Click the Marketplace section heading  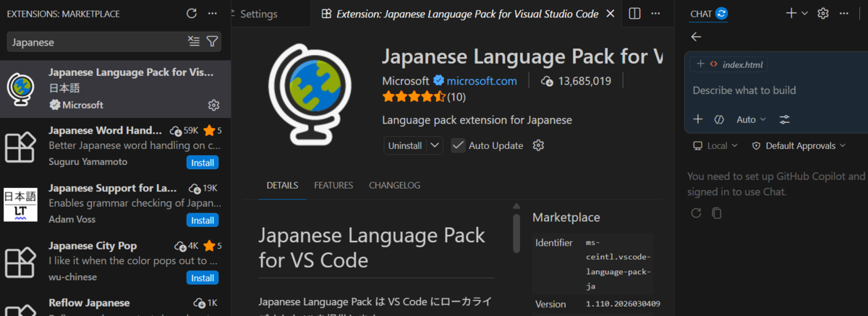[x=566, y=217]
